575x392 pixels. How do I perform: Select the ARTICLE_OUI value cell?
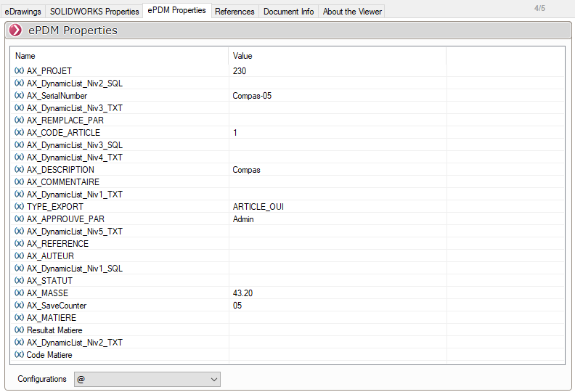tap(258, 207)
